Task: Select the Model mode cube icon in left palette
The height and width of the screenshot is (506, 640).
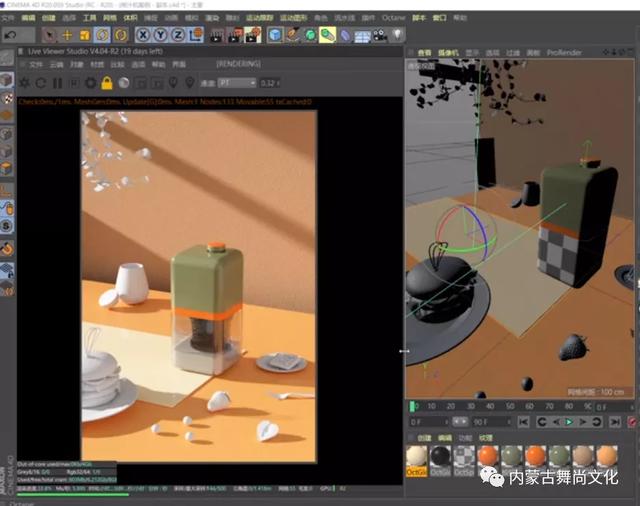Action: coord(7,80)
